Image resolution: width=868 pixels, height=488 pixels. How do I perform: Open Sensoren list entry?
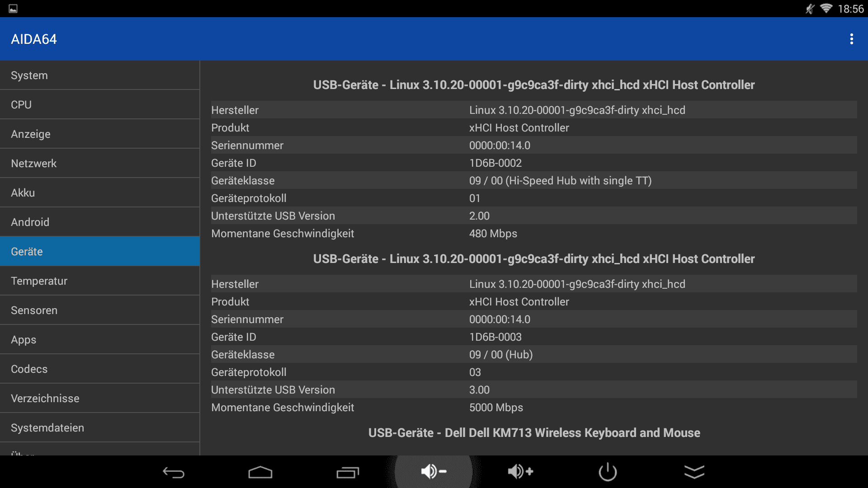coord(99,310)
